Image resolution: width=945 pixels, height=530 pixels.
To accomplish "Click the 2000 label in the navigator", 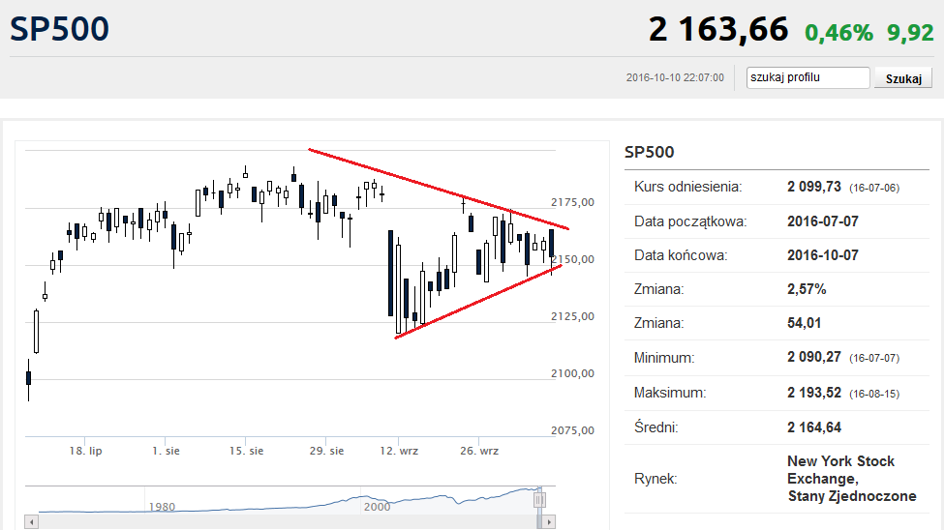I will (x=377, y=507).
